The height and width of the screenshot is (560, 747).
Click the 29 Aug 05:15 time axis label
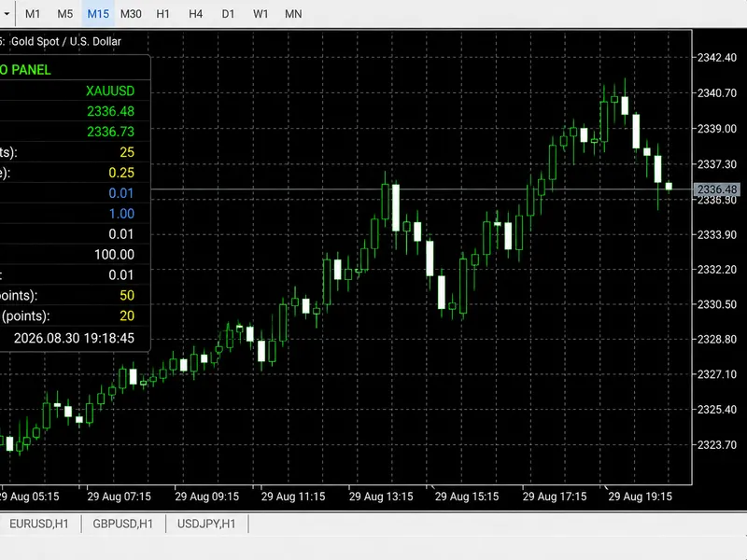click(30, 497)
